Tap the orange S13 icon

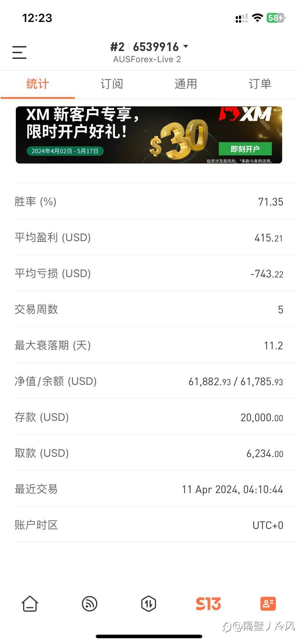click(x=208, y=604)
